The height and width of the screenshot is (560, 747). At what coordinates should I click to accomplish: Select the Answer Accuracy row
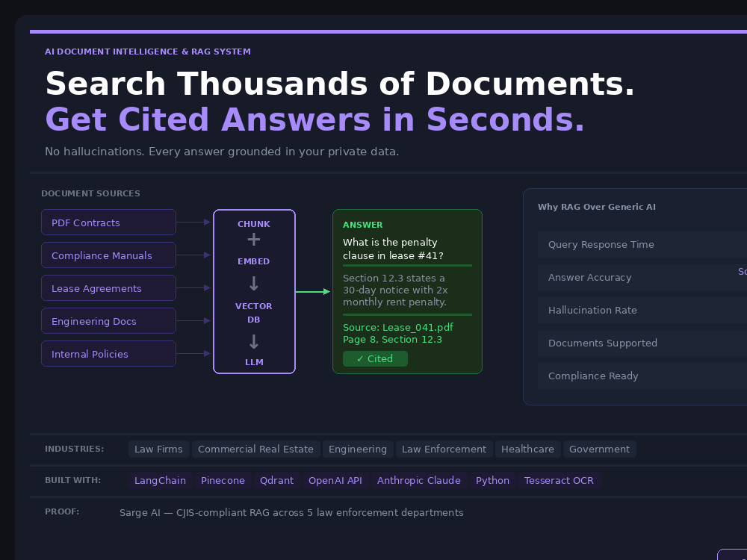642,277
